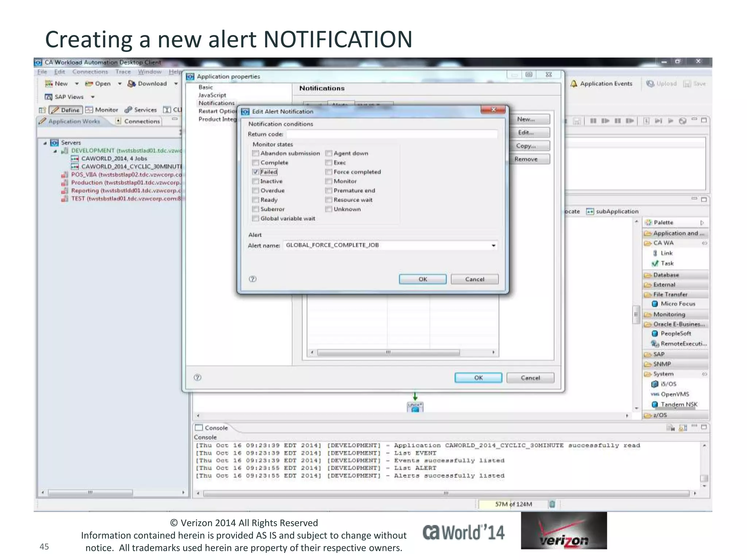Image resolution: width=747 pixels, height=560 pixels.
Task: Click the Console panel icon
Action: (x=199, y=428)
